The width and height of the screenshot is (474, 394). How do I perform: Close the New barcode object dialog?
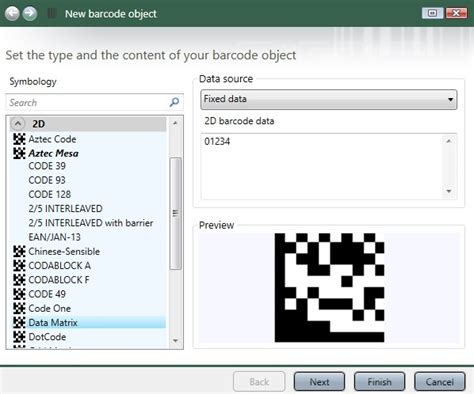coord(456,13)
